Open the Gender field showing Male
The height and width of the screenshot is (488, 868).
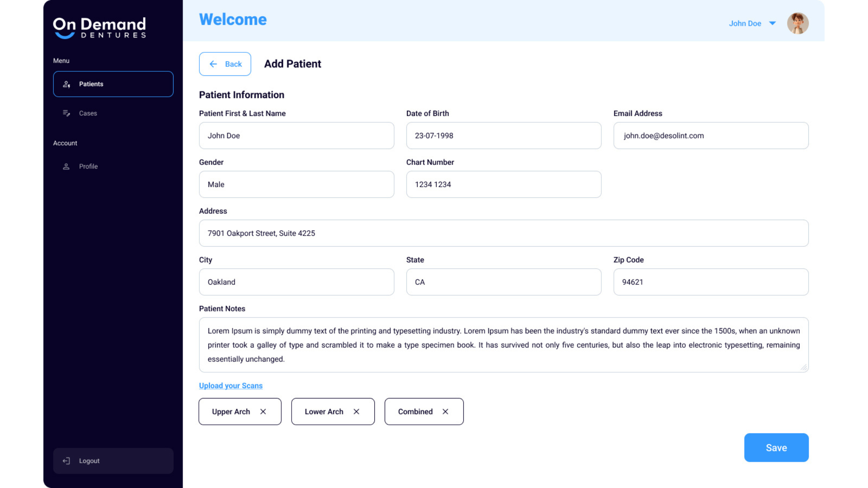(x=296, y=184)
